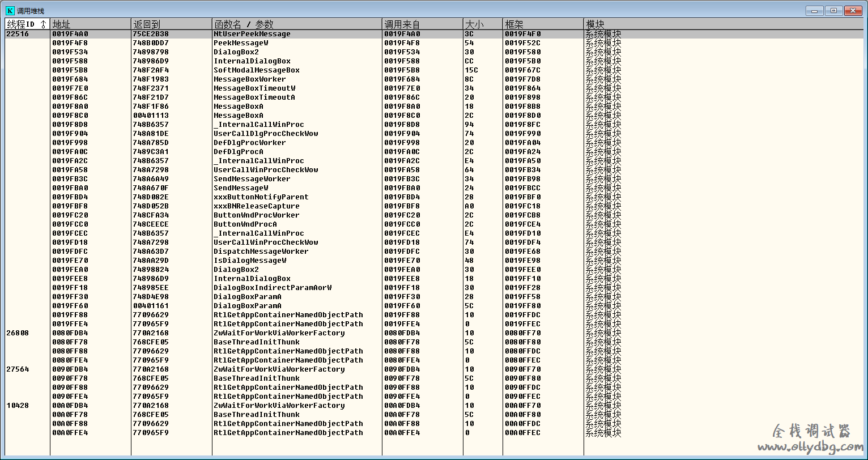This screenshot has height=460, width=868.
Task: Sort by 线程ID column header
Action: pyautogui.click(x=27, y=24)
